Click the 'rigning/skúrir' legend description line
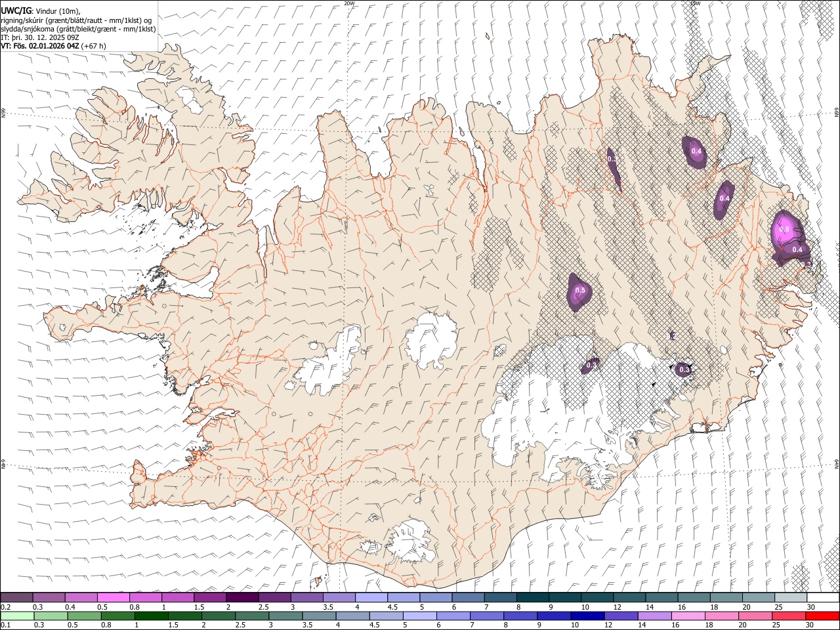This screenshot has width=840, height=630. 76,20
